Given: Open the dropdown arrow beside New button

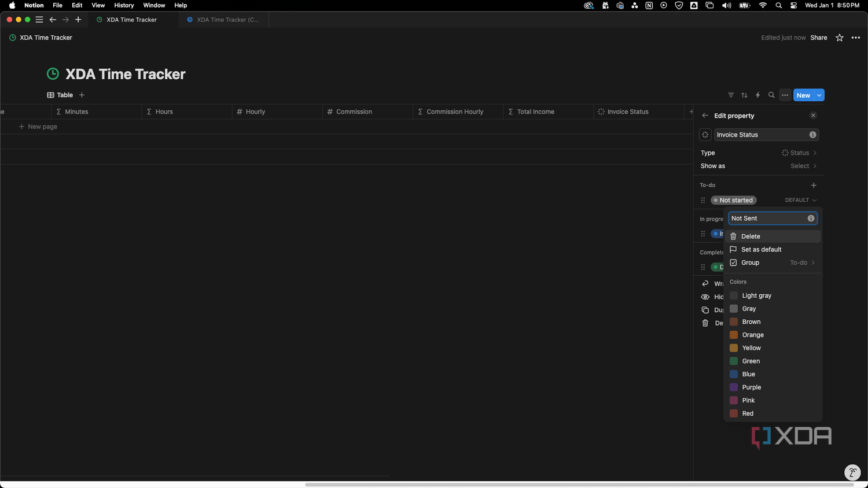Looking at the screenshot, I should 819,95.
